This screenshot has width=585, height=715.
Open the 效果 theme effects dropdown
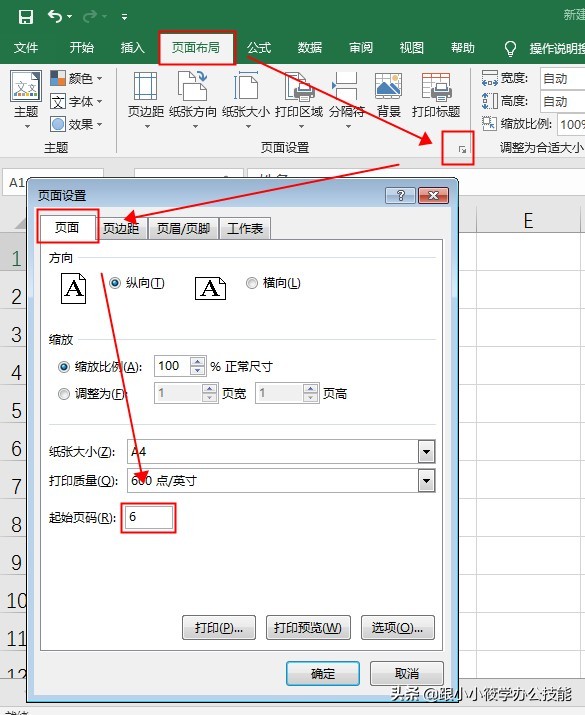[x=76, y=124]
